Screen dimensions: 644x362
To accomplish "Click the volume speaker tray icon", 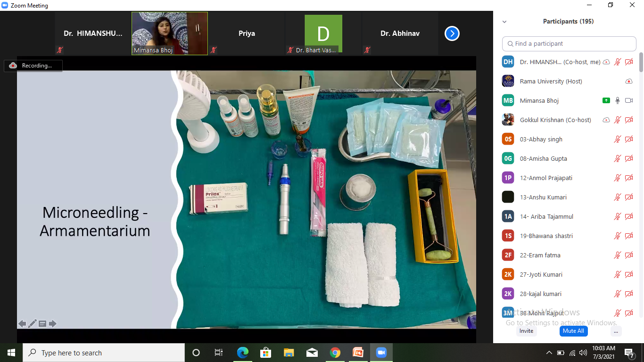I will pos(584,353).
